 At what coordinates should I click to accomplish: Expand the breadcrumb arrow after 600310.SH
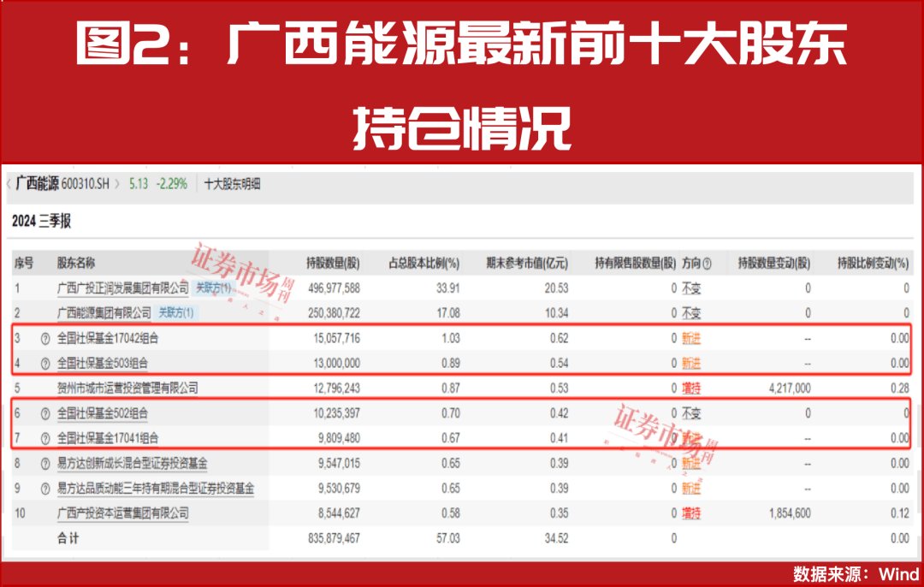[117, 182]
